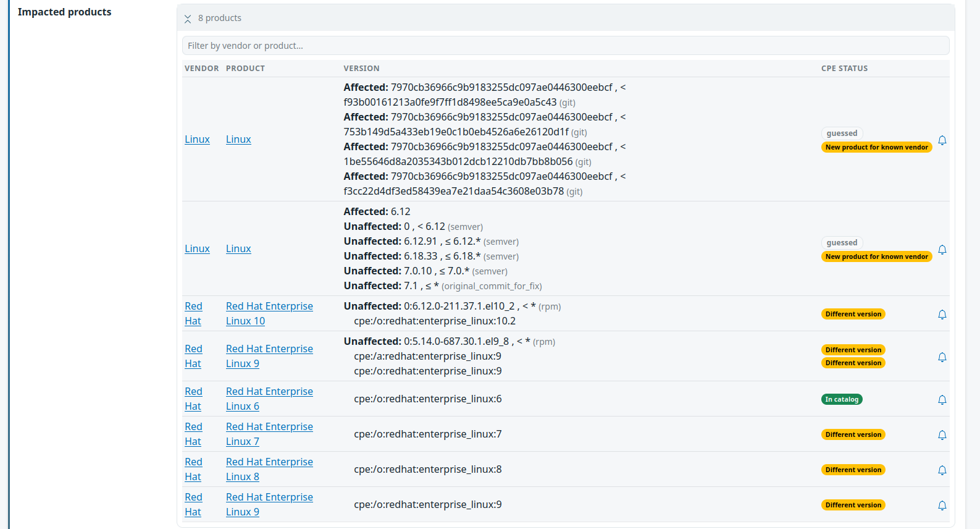Screen dimensions: 980x529
Task: Open Red Hat vendor link for Linux 8
Action: pyautogui.click(x=193, y=469)
